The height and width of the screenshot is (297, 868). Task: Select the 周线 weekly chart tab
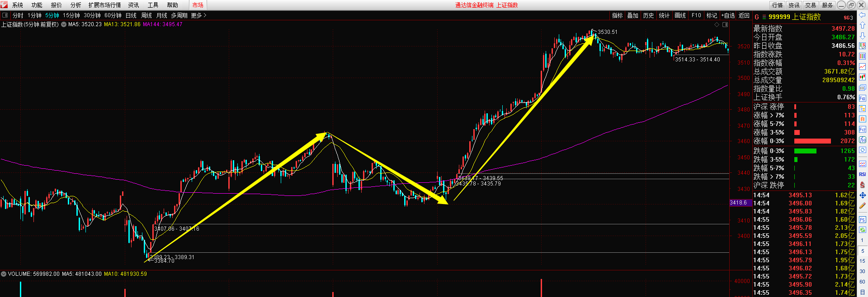(146, 15)
